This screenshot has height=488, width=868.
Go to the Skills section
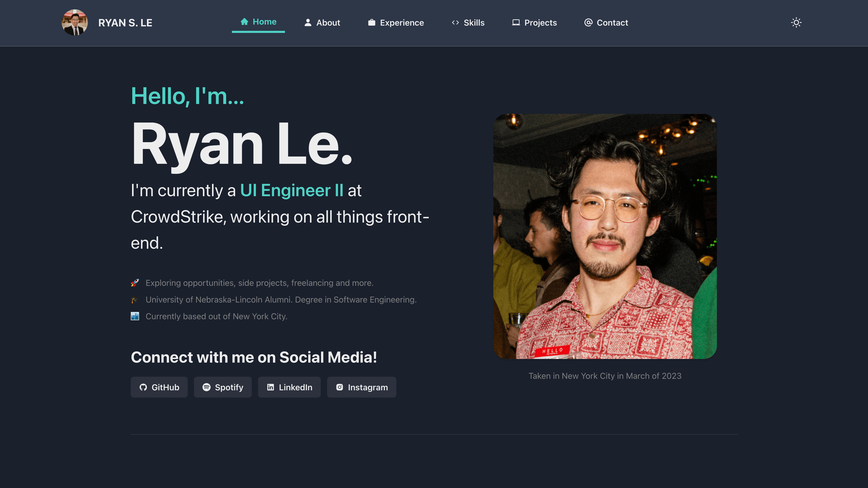click(x=468, y=22)
